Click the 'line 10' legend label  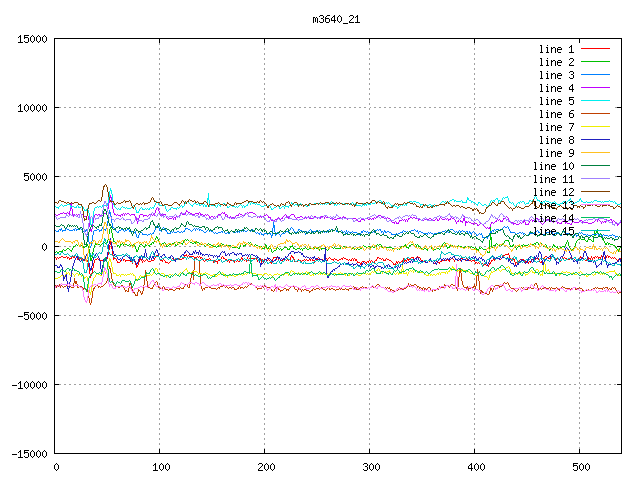[x=553, y=166]
